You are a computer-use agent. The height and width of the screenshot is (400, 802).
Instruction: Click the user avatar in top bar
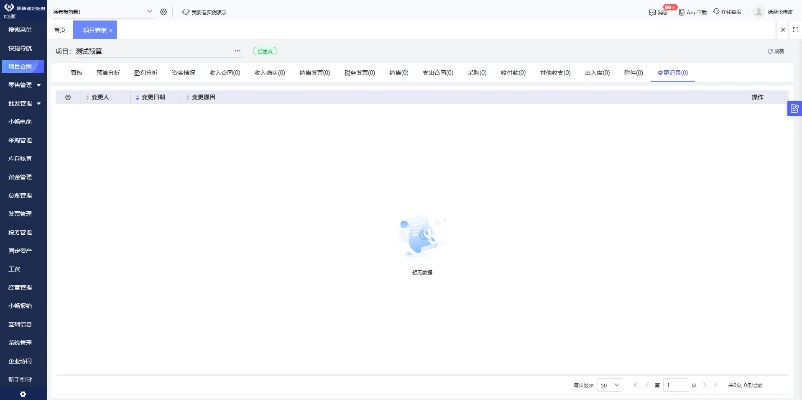point(758,12)
